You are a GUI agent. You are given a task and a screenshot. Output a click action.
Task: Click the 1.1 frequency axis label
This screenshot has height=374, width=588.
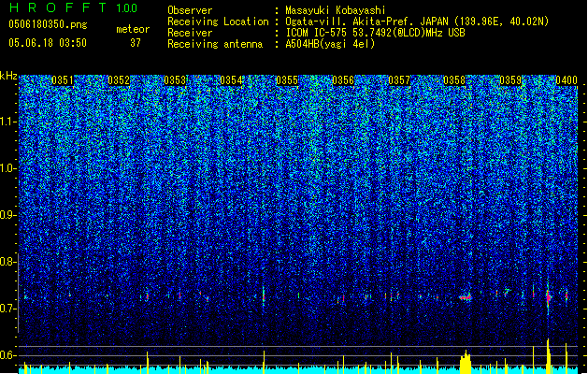(x=7, y=122)
